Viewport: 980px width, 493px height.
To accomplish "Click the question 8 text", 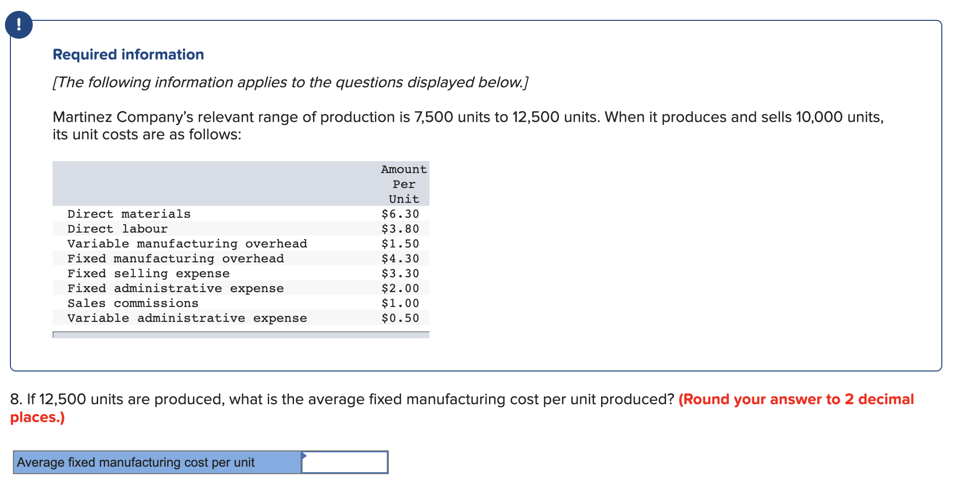I will pyautogui.click(x=342, y=399).
